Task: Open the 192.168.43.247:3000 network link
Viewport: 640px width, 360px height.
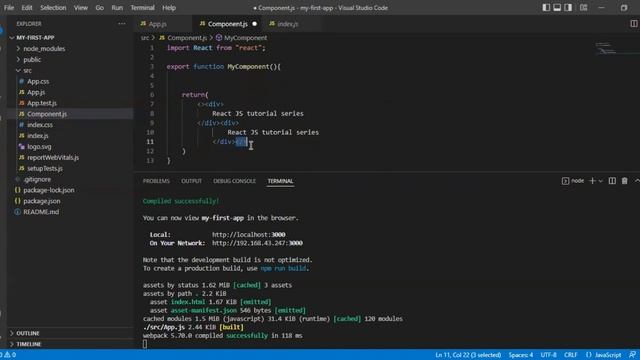Action: point(257,243)
